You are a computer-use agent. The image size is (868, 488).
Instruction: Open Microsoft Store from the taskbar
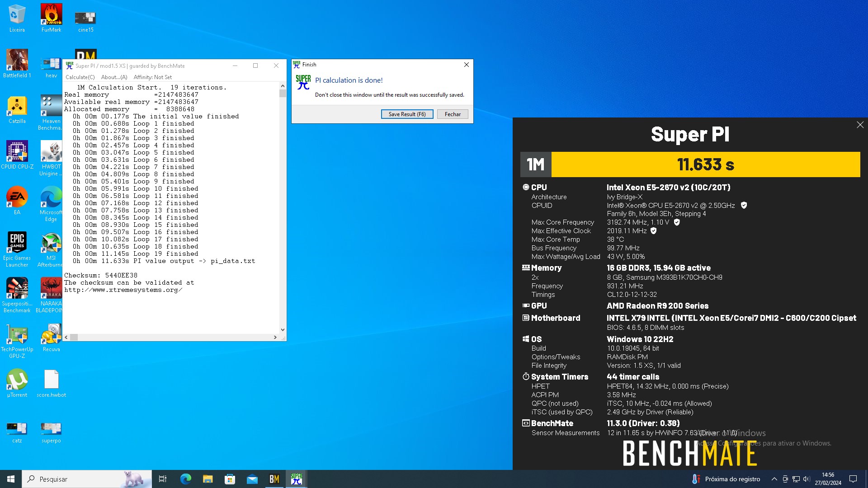click(230, 479)
